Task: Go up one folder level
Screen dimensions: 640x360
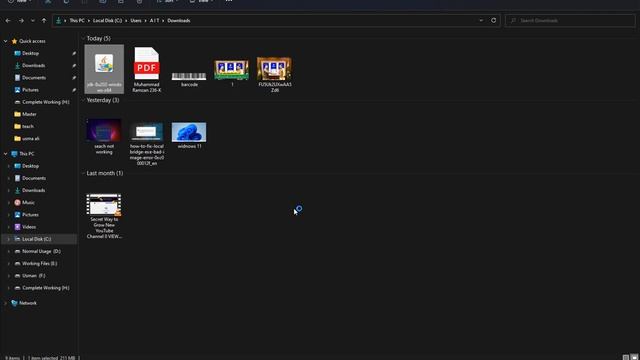Action: tap(44, 20)
